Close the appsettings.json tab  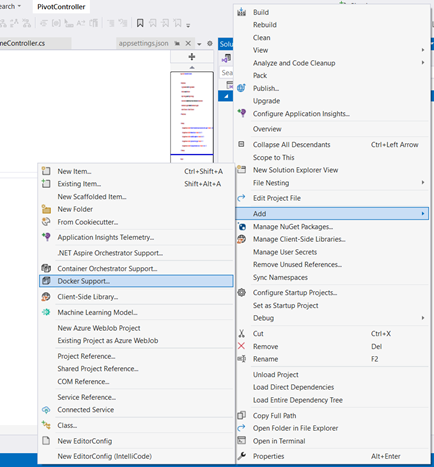point(188,43)
